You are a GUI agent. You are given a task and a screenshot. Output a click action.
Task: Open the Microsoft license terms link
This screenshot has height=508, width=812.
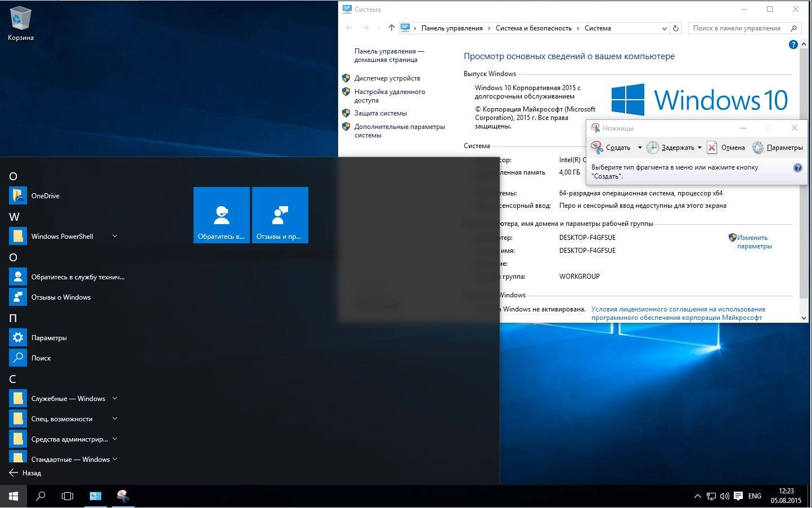click(x=678, y=313)
